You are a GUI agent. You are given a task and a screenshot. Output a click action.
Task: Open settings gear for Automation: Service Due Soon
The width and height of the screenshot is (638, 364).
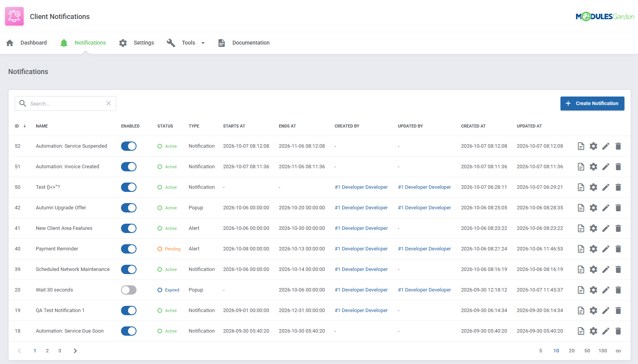593,331
